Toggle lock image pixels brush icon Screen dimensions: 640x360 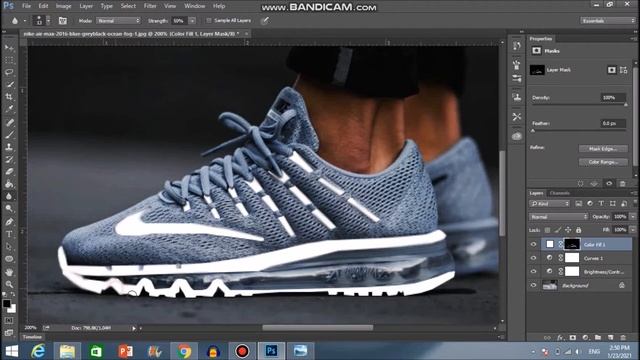click(x=558, y=230)
